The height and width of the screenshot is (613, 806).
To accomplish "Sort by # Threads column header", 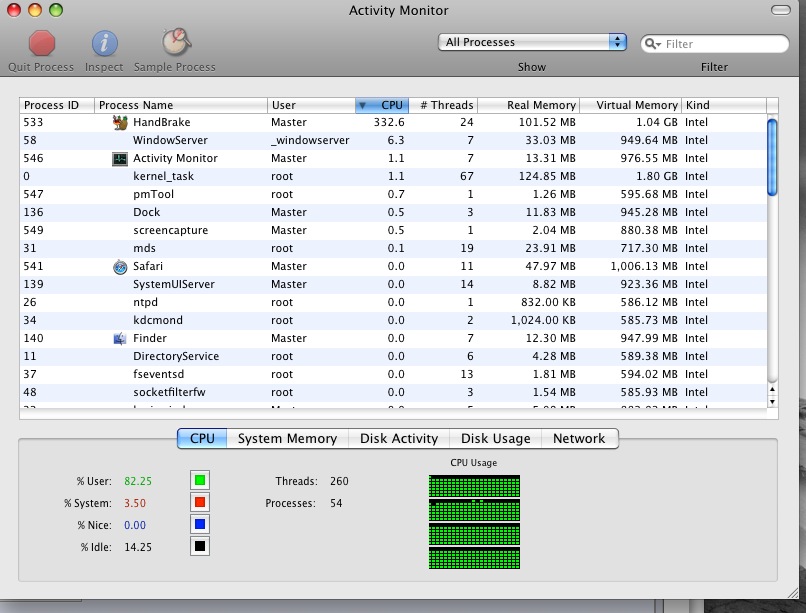I will click(x=443, y=105).
